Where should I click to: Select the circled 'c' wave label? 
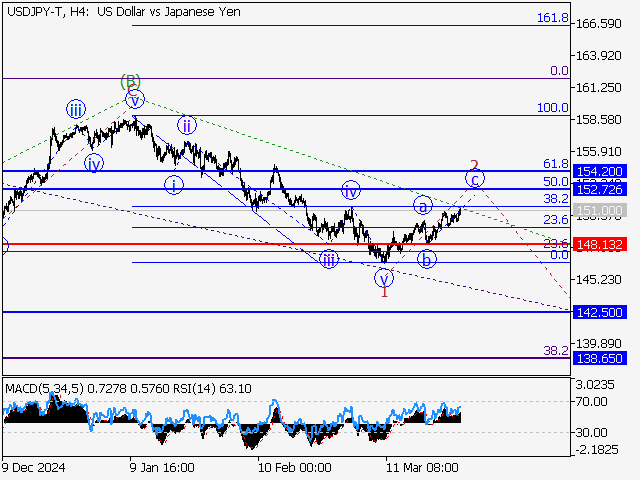coord(476,179)
